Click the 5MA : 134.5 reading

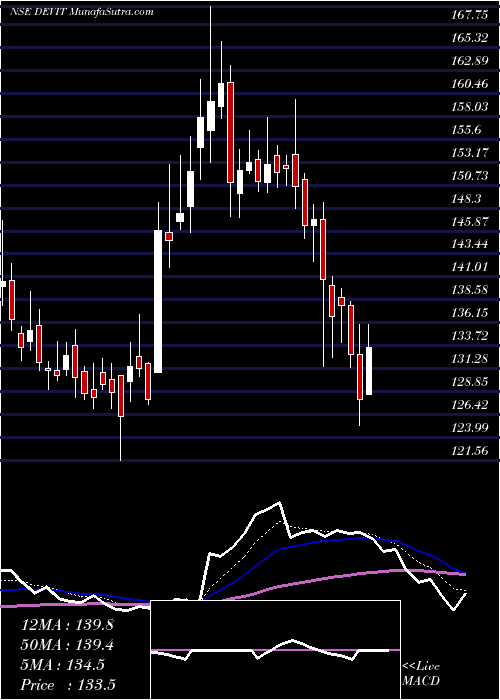coord(63,665)
